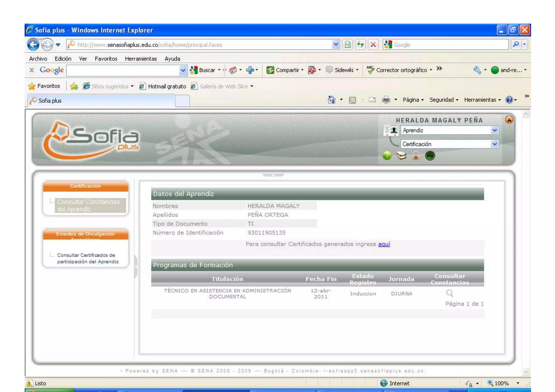Open the Aprendiz role dropdown
555x392 pixels.
(494, 130)
